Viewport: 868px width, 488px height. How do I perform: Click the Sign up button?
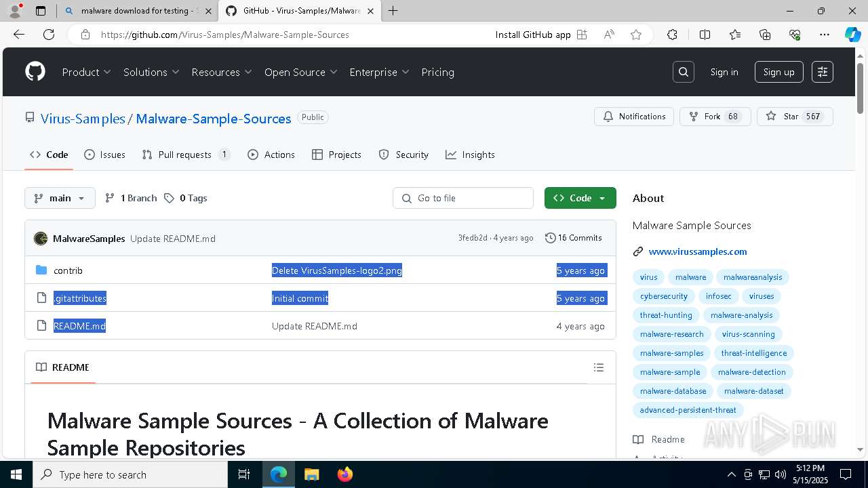point(778,72)
